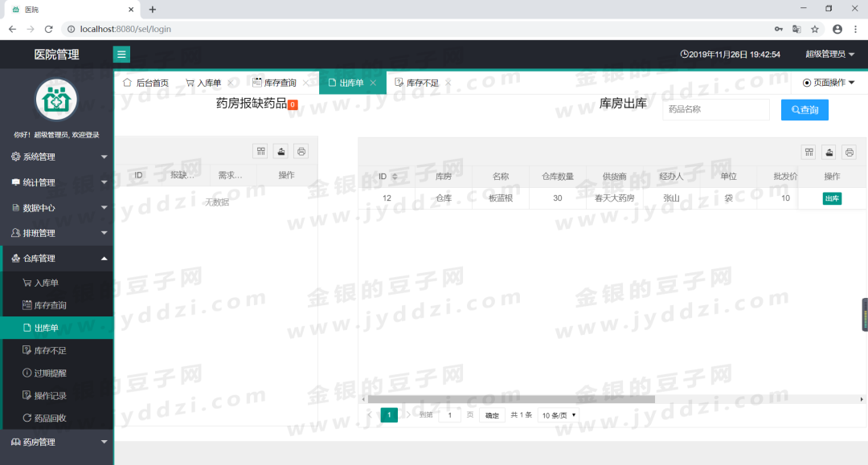This screenshot has height=465, width=868.
Task: Focus the page number jump field
Action: click(450, 415)
